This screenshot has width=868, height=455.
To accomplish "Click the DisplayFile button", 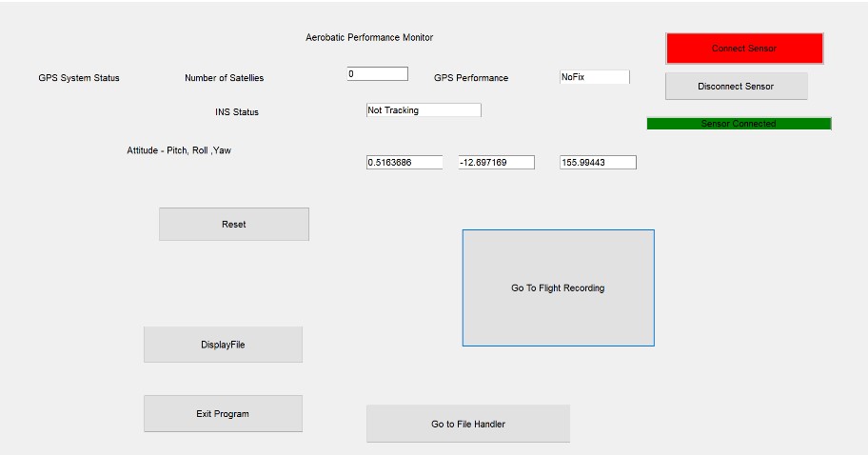I will (x=223, y=345).
